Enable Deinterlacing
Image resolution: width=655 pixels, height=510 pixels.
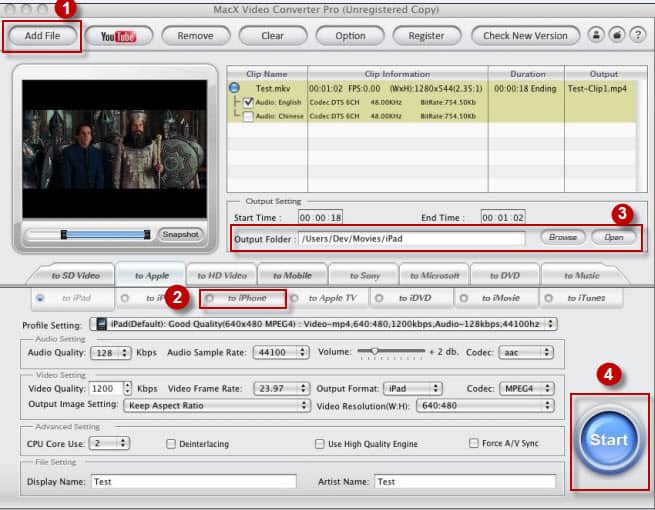(x=171, y=444)
